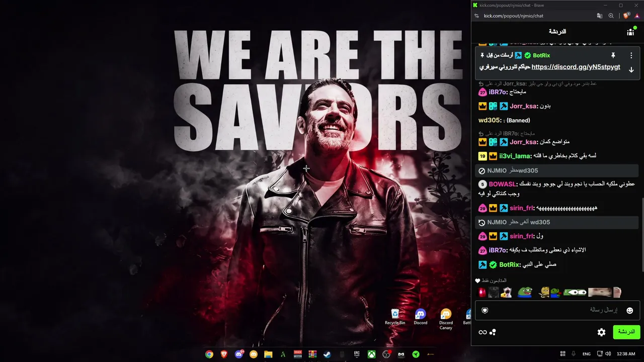Open the discord.gg/yN5stpygt invite link
Image resolution: width=644 pixels, height=362 pixels.
tap(576, 67)
